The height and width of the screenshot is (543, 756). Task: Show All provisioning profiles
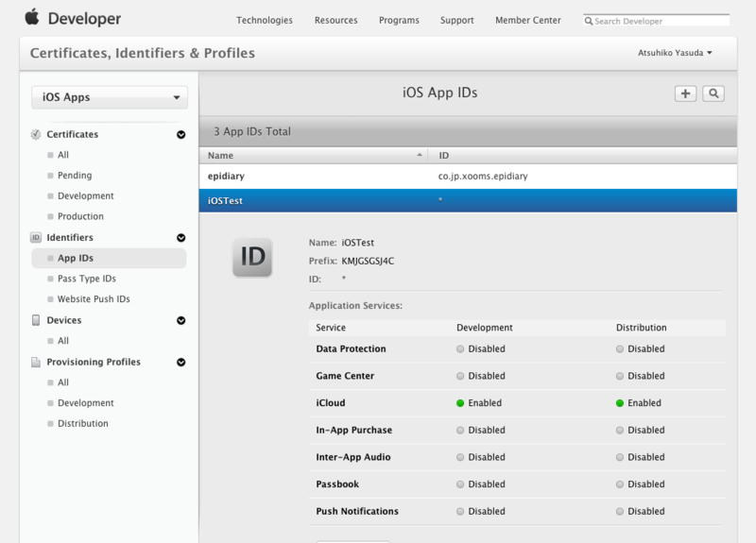63,382
